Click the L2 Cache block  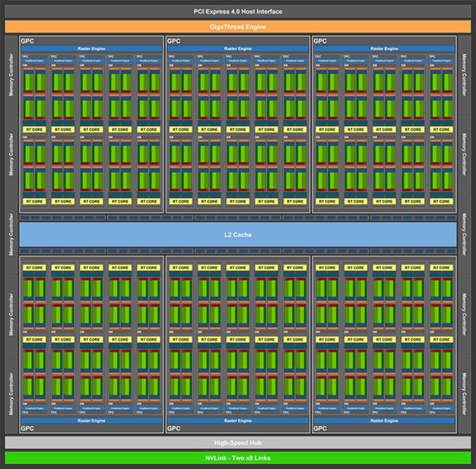click(238, 235)
